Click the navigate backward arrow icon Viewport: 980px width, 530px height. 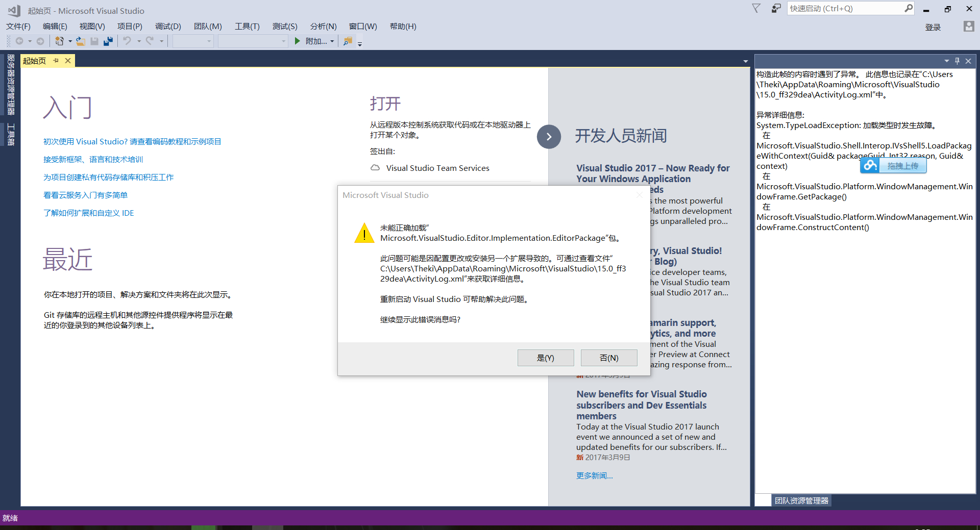click(x=19, y=41)
